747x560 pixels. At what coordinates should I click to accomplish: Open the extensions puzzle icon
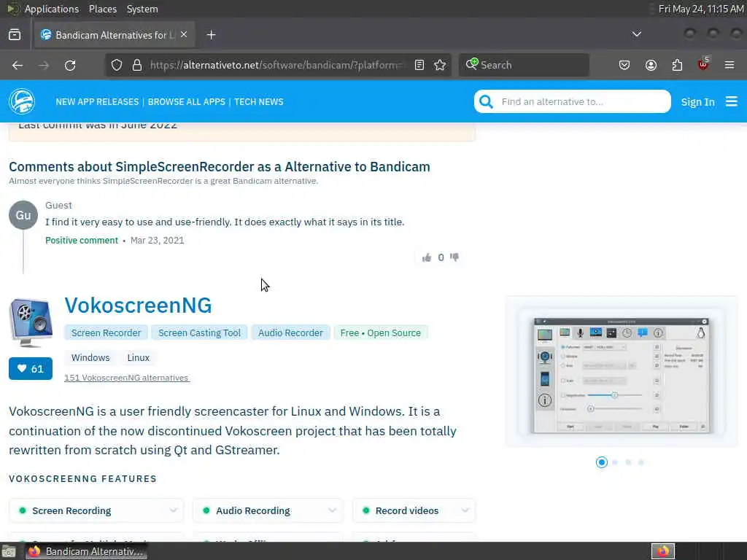pyautogui.click(x=677, y=65)
